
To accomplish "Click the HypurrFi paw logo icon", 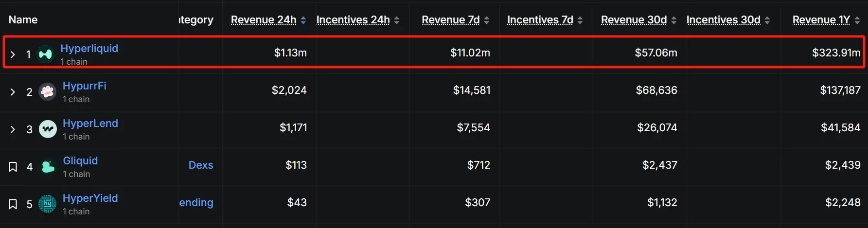I will pyautogui.click(x=47, y=91).
